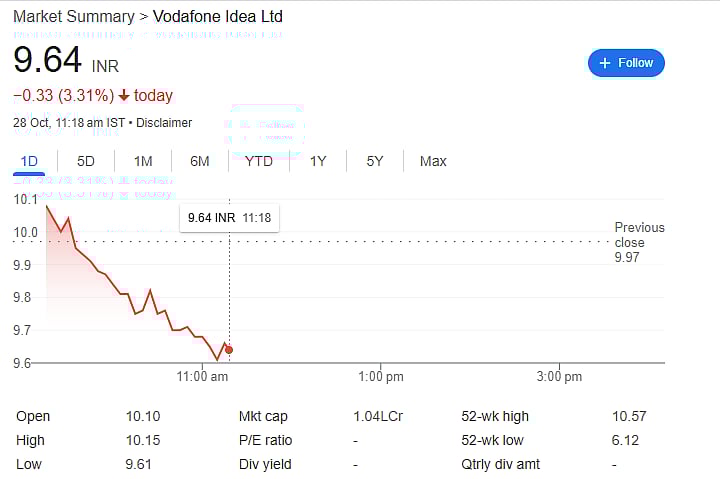Click the 1:00 pm axis label

click(x=381, y=377)
